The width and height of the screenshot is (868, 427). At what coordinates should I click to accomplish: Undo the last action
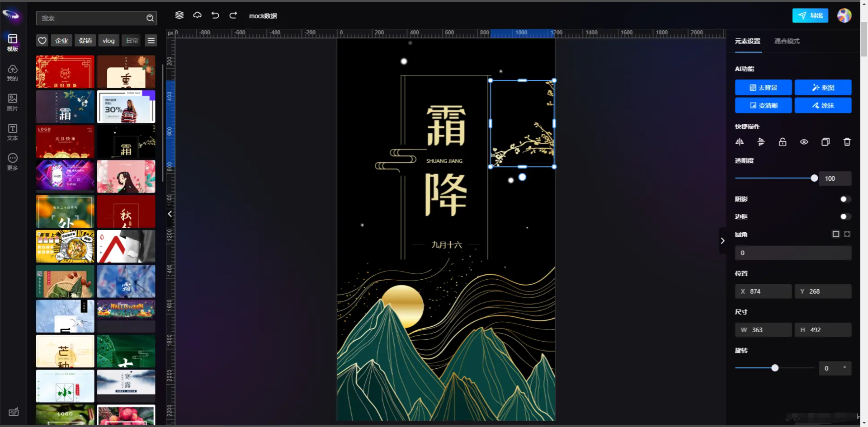coord(215,15)
